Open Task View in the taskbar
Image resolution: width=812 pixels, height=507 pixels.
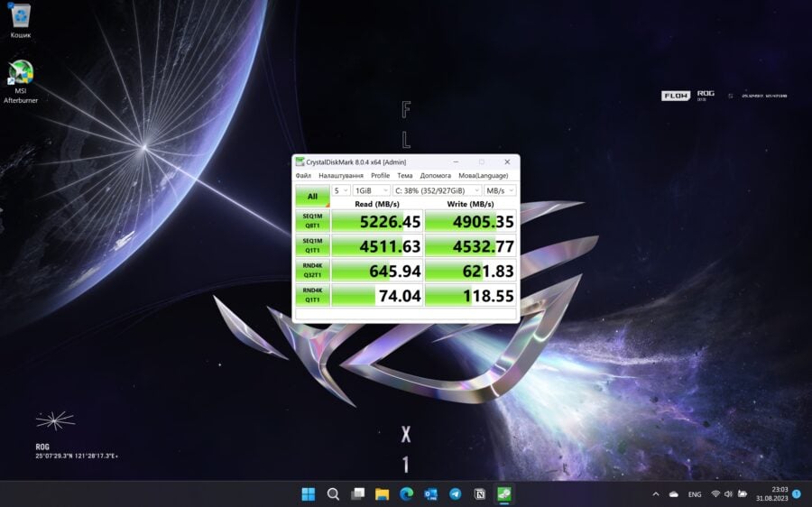point(357,494)
